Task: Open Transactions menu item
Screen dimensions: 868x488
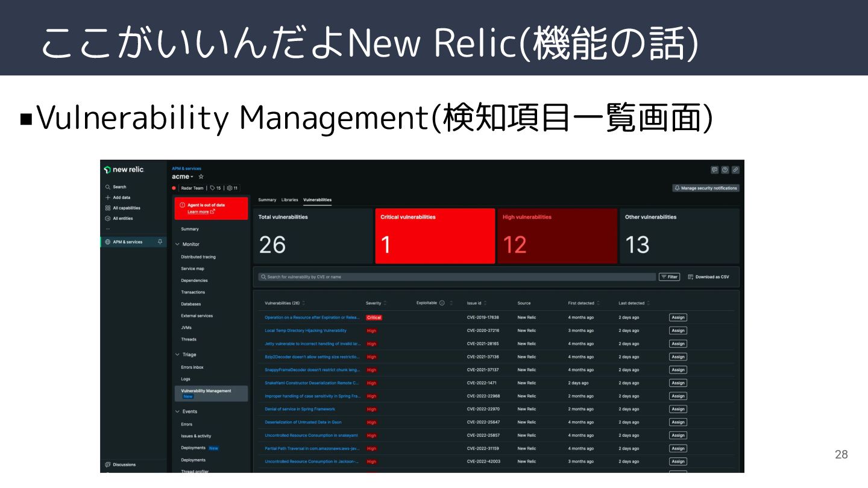Action: [x=193, y=292]
